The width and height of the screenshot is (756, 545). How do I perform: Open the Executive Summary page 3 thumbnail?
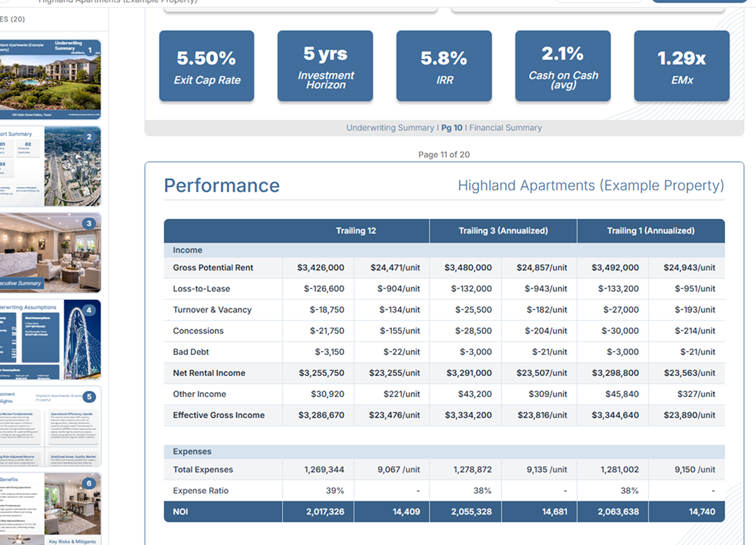pyautogui.click(x=50, y=252)
